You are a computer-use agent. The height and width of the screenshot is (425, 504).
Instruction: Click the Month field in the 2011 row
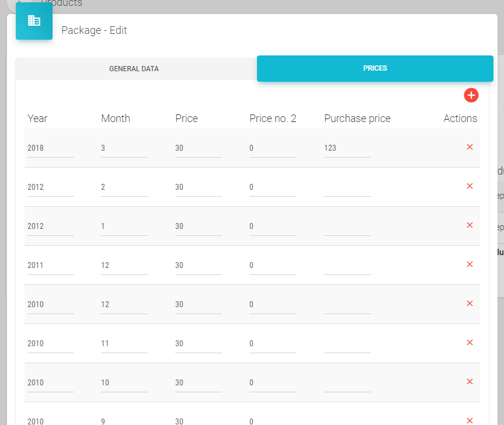[124, 266]
